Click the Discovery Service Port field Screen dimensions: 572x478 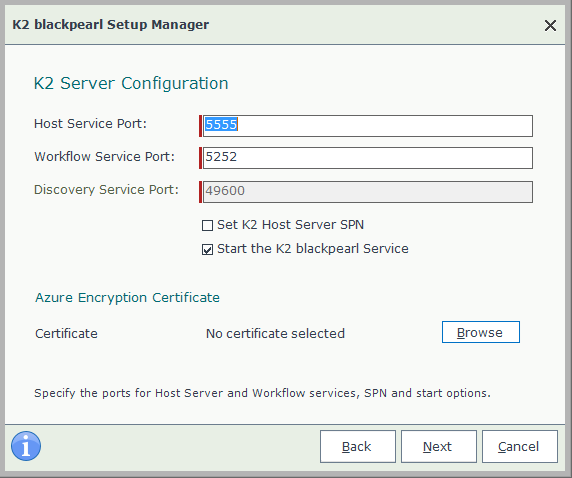[367, 192]
